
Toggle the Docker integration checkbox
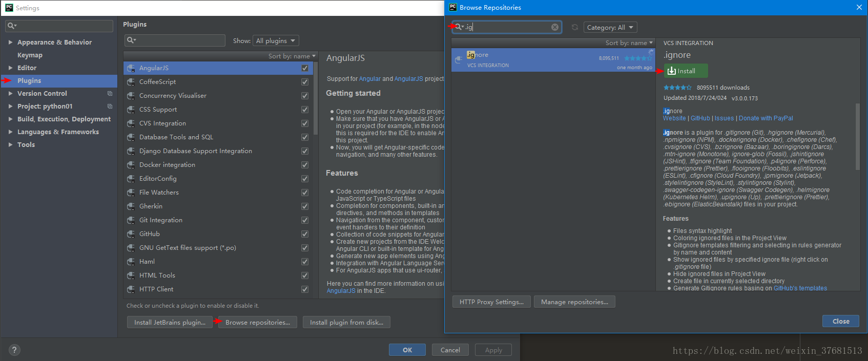point(305,165)
